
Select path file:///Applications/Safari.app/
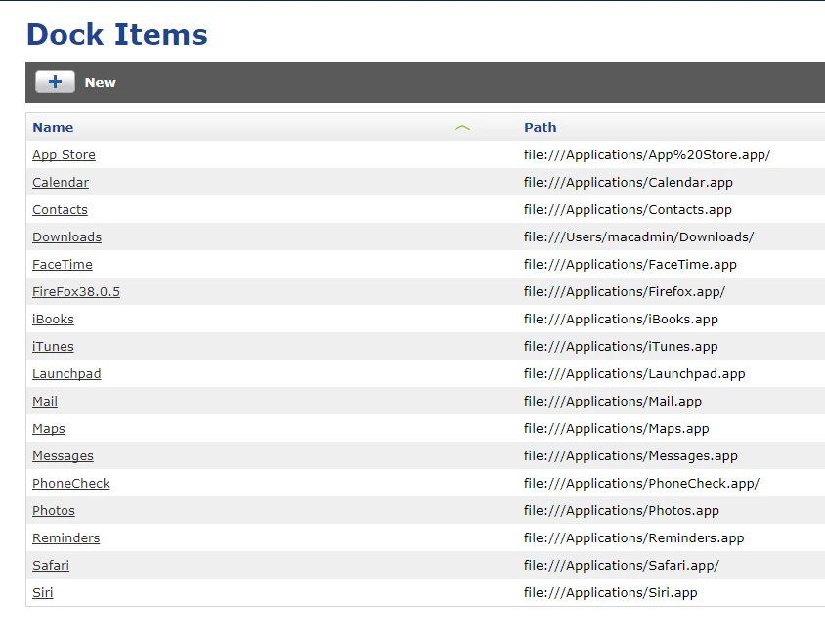pyautogui.click(x=622, y=566)
